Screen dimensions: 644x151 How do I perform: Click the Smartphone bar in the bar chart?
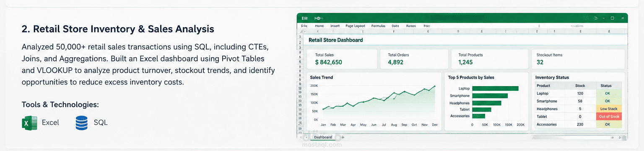[x=490, y=96]
